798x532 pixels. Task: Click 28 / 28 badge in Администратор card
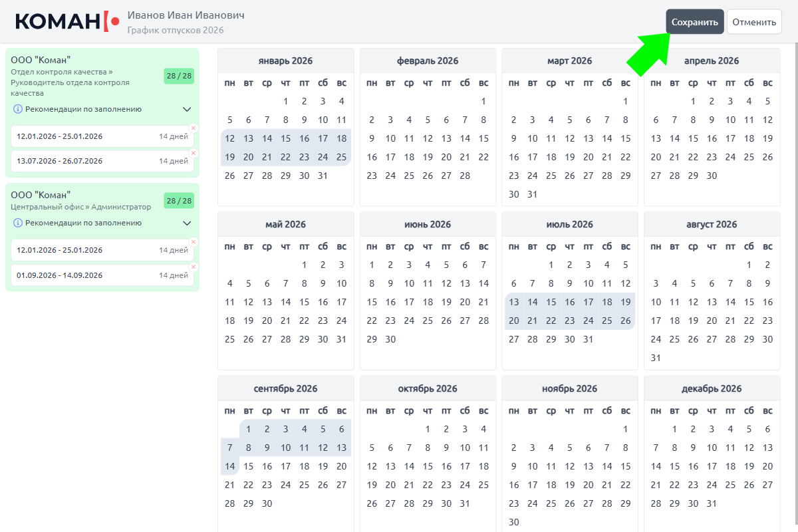click(179, 201)
